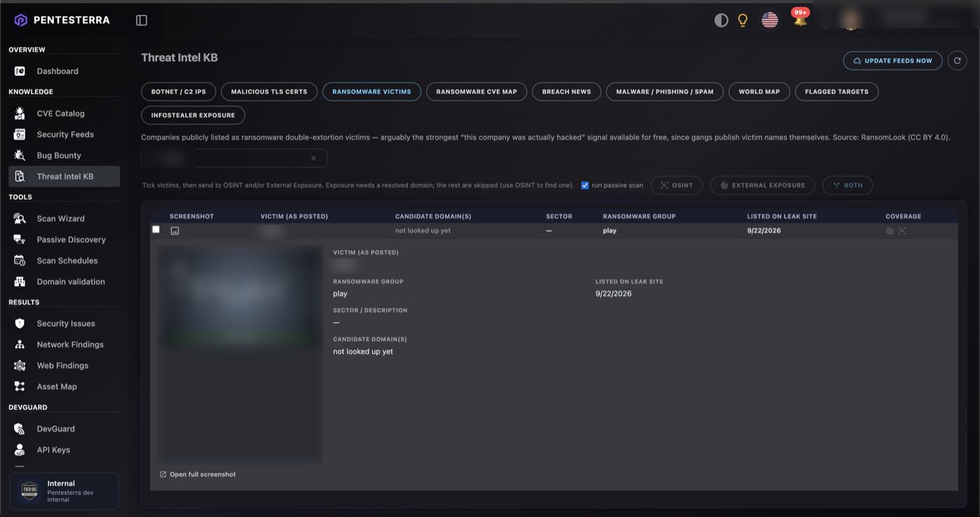
Task: Select Threat Intel KB in the sidebar
Action: tap(64, 177)
